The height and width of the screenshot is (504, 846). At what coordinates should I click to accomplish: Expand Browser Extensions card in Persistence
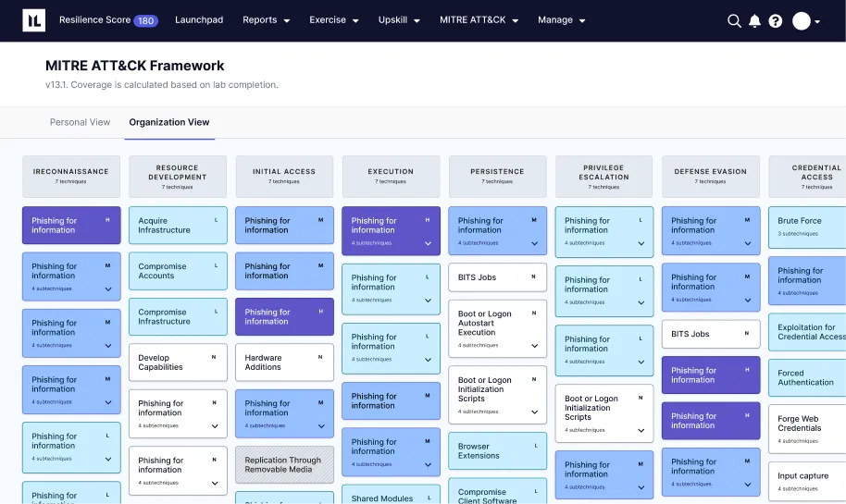pyautogui.click(x=497, y=451)
